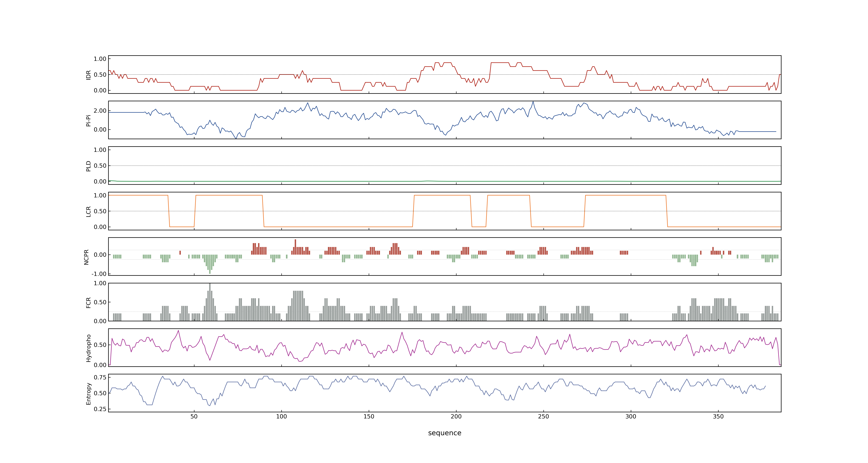Image resolution: width=868 pixels, height=463 pixels.
Task: Select the 0.75 tick on Entropy axis
Action: coord(100,377)
